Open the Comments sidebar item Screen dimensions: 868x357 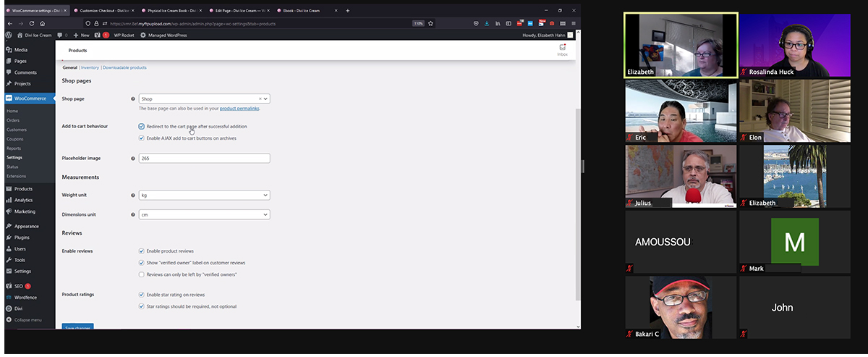[25, 72]
